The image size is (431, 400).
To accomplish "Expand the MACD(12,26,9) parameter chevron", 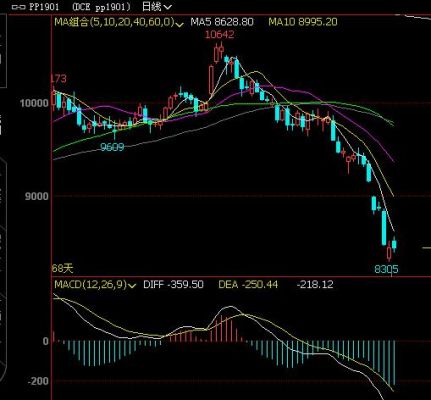I will tap(132, 286).
